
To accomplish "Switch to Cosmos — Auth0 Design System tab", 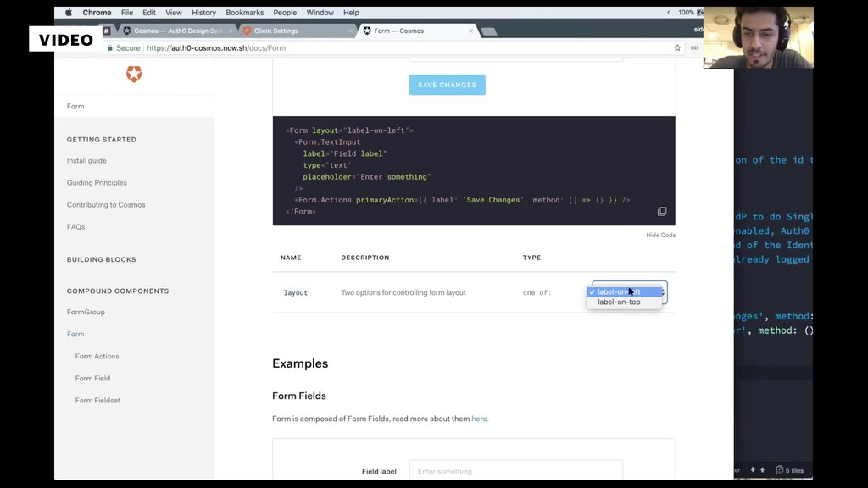I will tap(176, 31).
